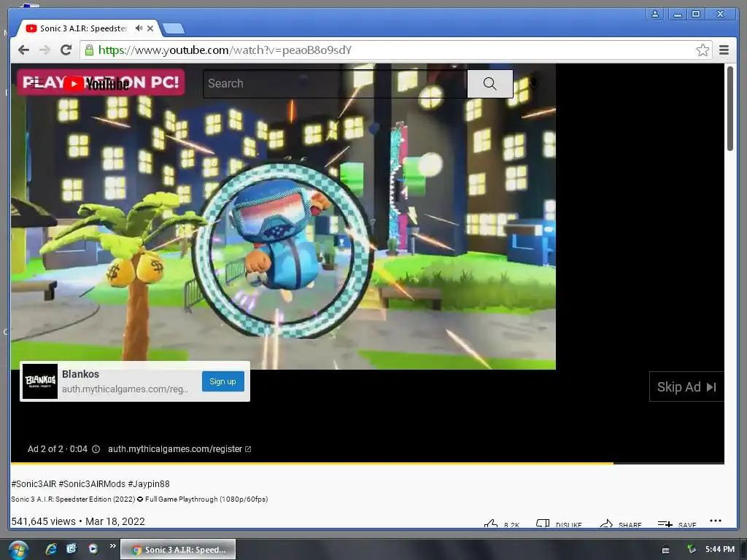The height and width of the screenshot is (560, 747).
Task: Click the green padlock security icon
Action: [x=89, y=50]
